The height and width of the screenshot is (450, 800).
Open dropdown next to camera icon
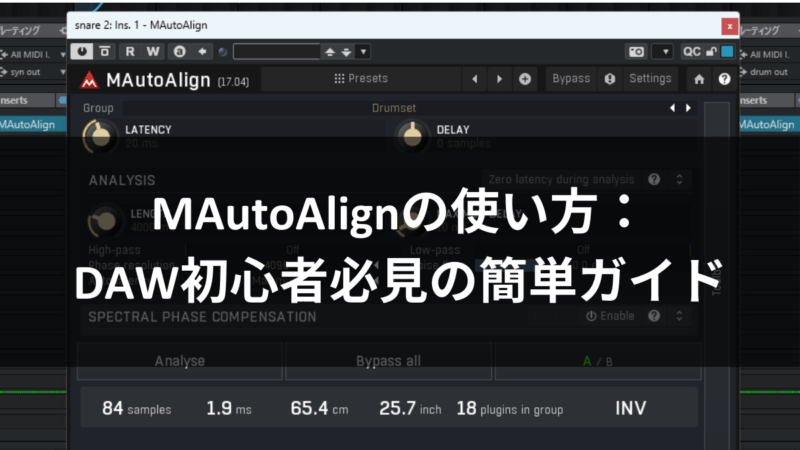665,52
